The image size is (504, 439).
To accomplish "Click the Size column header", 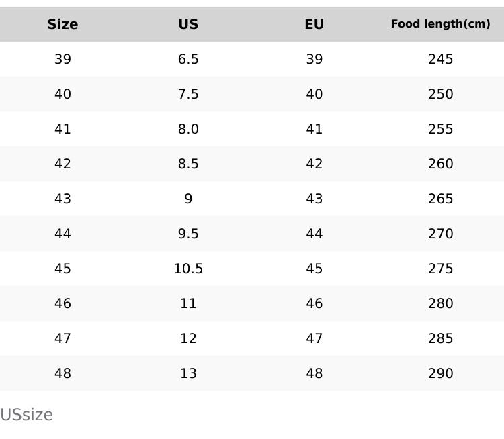I will click(62, 24).
